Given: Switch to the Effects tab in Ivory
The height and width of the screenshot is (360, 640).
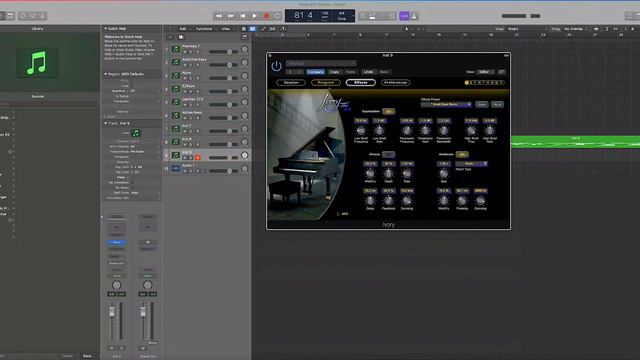Looking at the screenshot, I should point(360,82).
